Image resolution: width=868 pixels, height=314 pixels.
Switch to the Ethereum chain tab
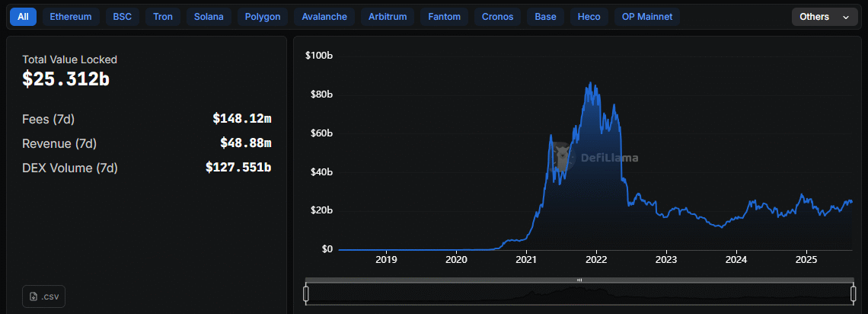[x=71, y=17]
